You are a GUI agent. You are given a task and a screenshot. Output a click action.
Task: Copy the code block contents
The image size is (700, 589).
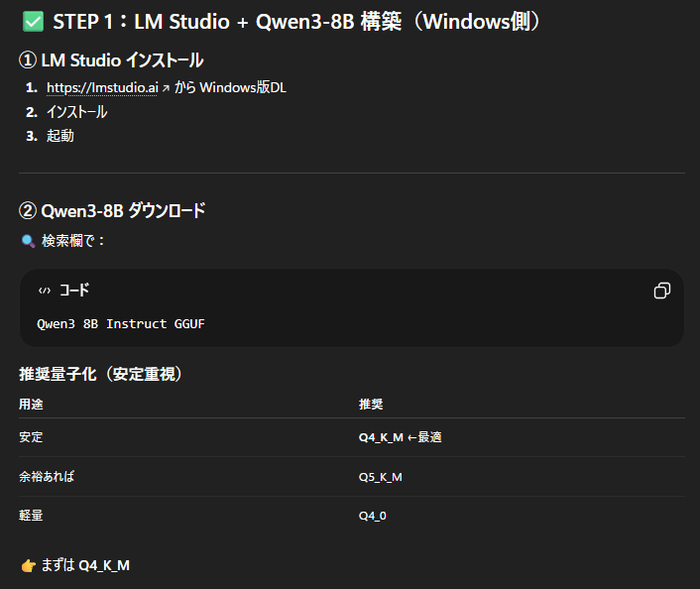[662, 291]
